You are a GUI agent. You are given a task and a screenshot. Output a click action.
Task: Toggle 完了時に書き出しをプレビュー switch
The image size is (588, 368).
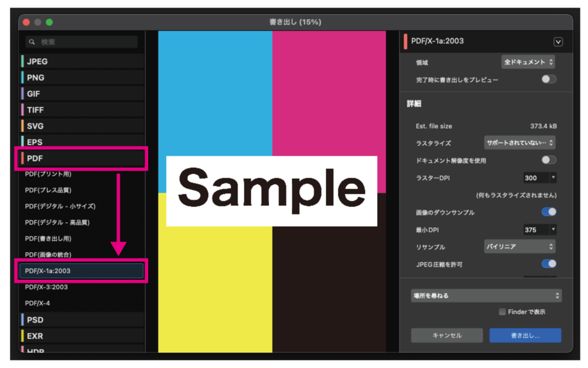pyautogui.click(x=549, y=80)
